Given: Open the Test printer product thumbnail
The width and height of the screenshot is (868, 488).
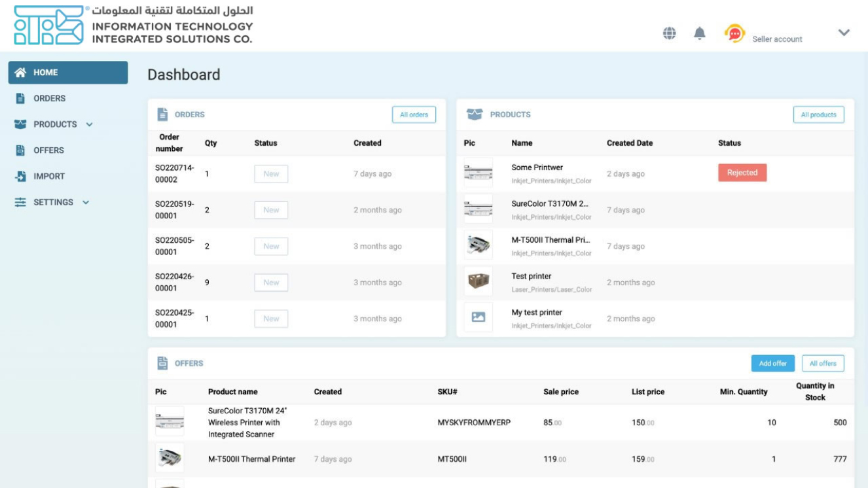Looking at the screenshot, I should 478,281.
